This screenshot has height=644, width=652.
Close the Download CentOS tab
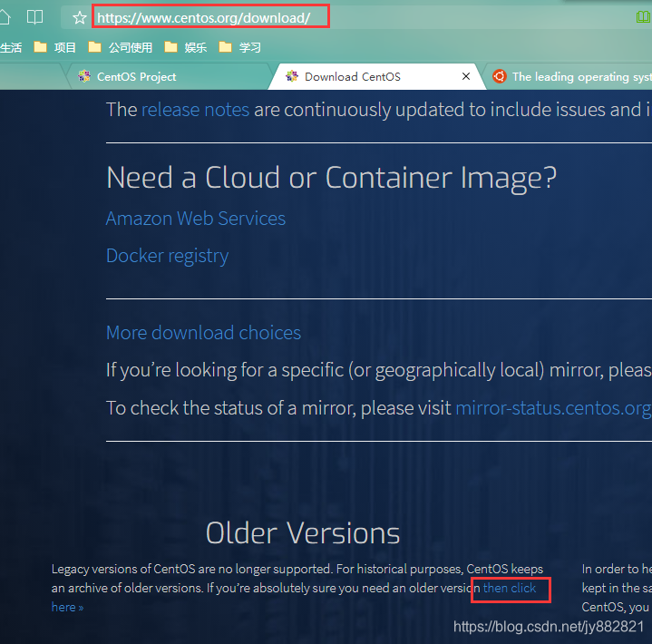(x=466, y=76)
